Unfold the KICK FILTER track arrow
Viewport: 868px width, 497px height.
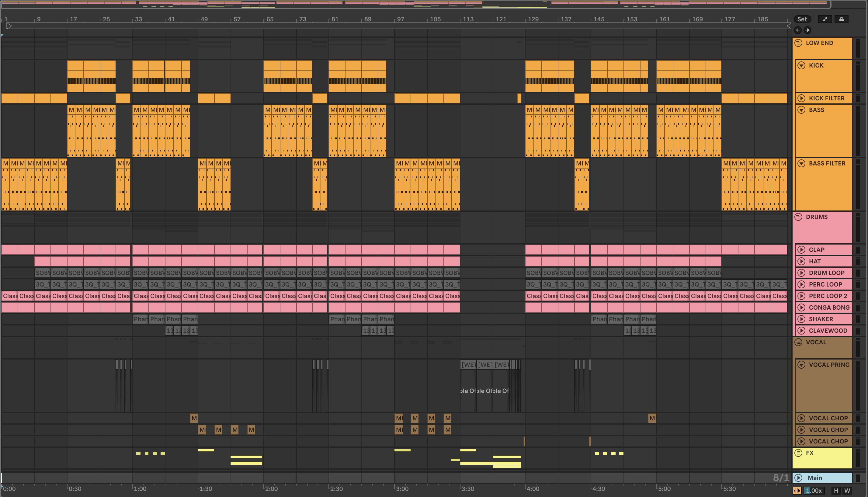pos(801,98)
